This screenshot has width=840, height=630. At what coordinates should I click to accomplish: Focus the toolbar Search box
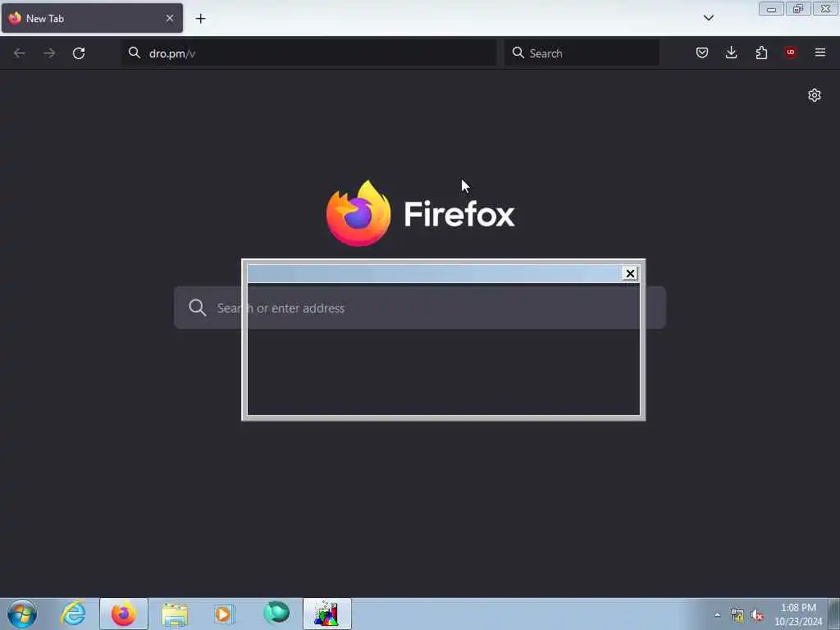pos(582,53)
